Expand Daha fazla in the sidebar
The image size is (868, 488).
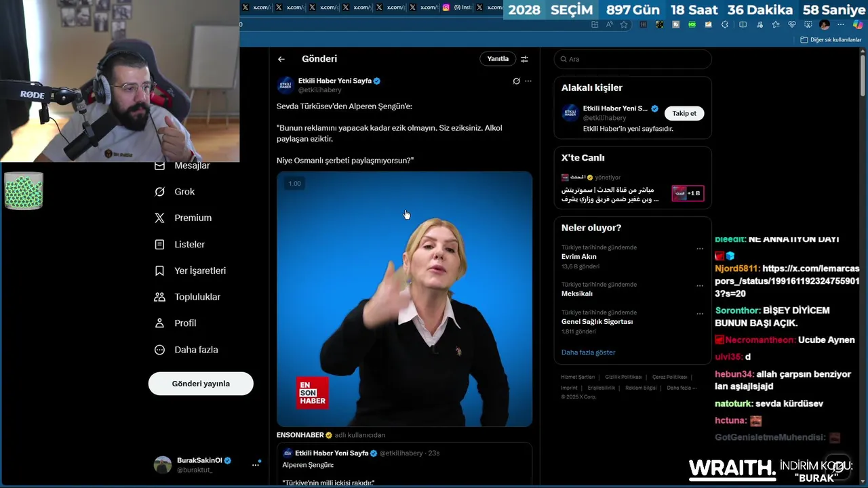[186, 350]
